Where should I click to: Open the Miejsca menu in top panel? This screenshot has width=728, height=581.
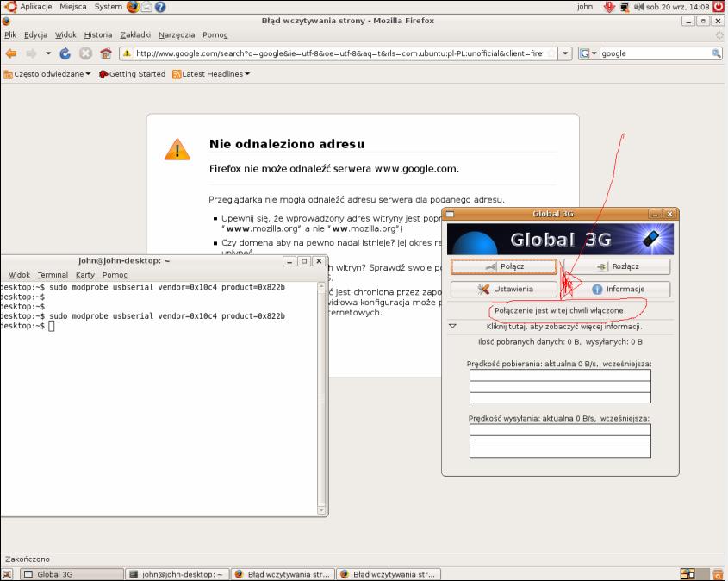(x=73, y=7)
